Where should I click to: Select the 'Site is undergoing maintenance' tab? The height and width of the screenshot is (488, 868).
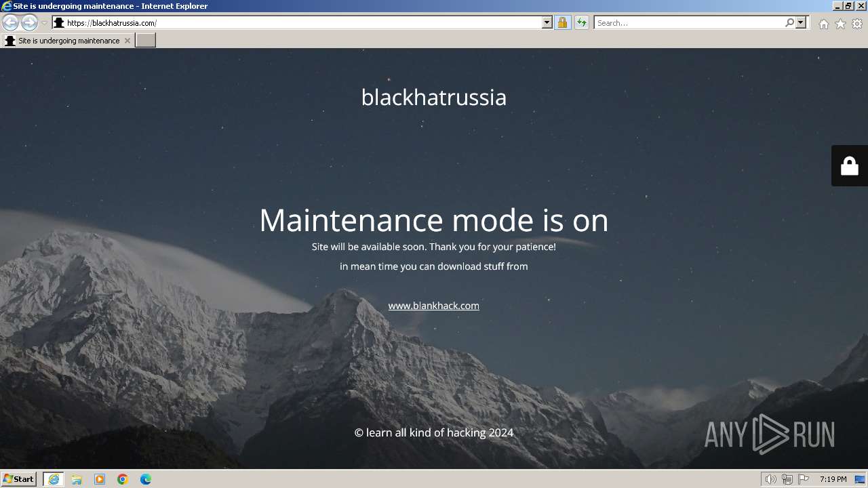(68, 41)
